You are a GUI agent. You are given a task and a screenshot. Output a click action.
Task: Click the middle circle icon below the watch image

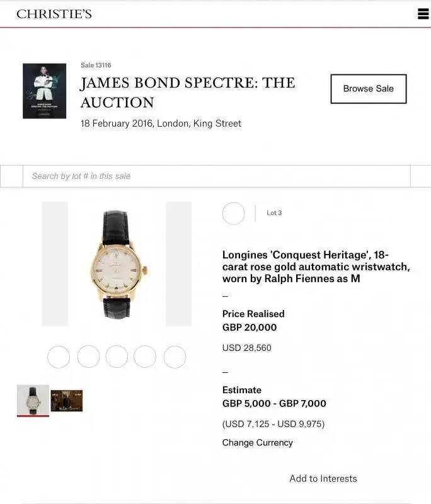tap(117, 357)
